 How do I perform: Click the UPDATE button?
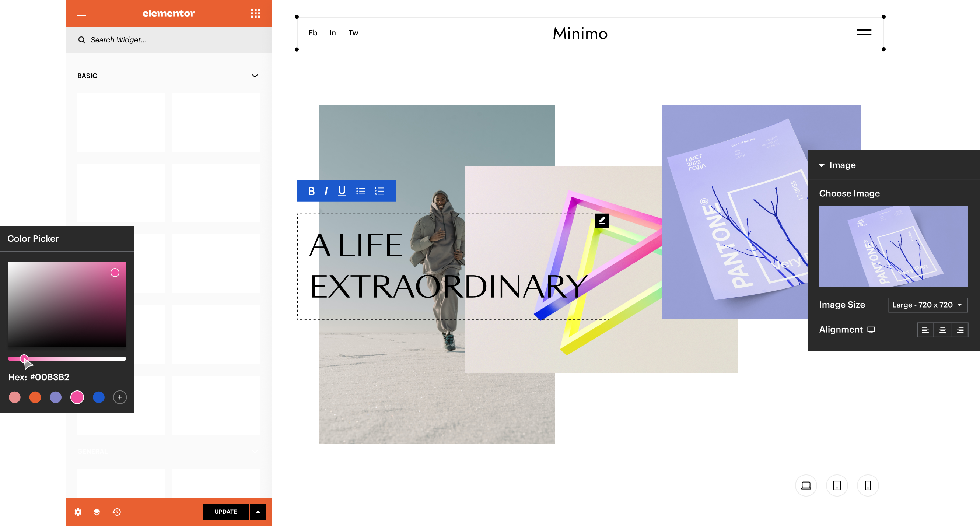point(225,512)
